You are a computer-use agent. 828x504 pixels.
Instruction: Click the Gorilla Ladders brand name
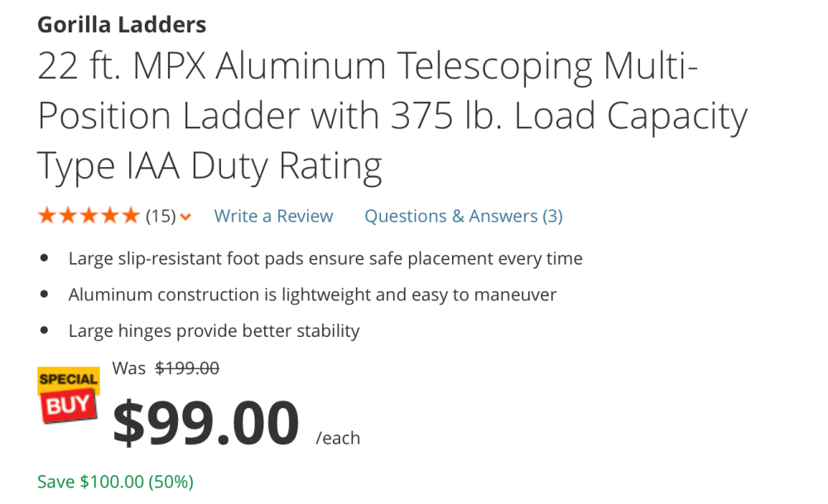pyautogui.click(x=122, y=24)
